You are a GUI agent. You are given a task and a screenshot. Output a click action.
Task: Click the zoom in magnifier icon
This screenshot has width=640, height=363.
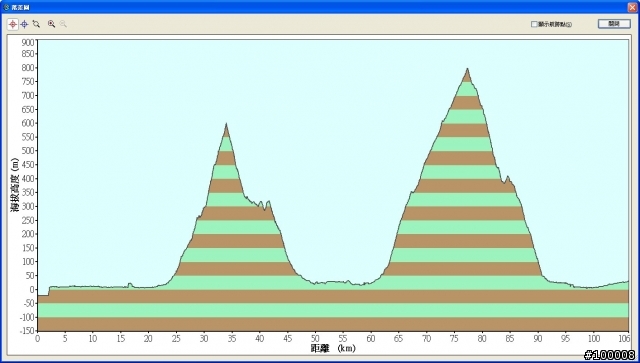click(x=51, y=24)
